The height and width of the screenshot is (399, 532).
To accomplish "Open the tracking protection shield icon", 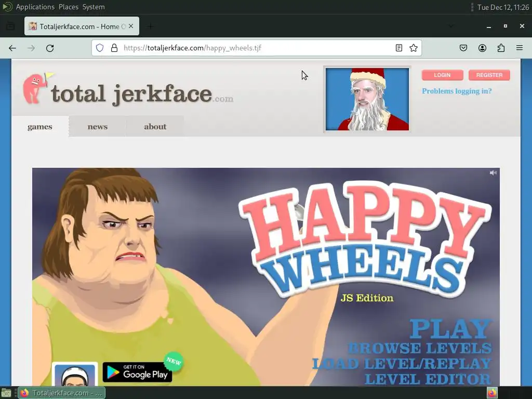I will pos(99,48).
